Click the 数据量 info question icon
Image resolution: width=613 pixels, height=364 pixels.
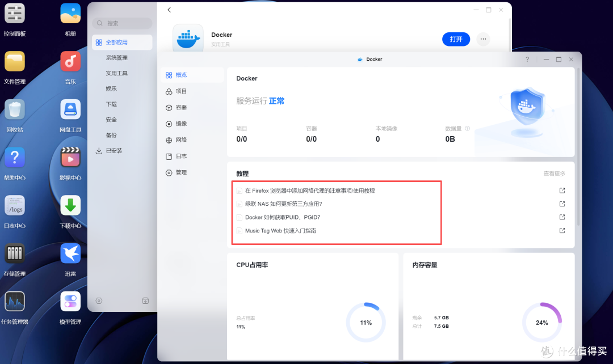point(467,129)
